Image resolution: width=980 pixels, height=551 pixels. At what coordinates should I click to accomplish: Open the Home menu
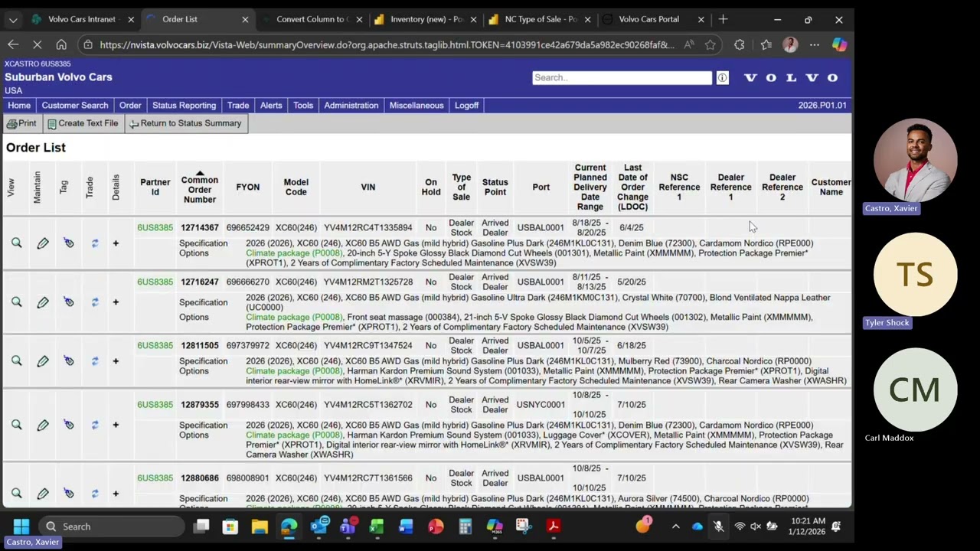(x=19, y=106)
